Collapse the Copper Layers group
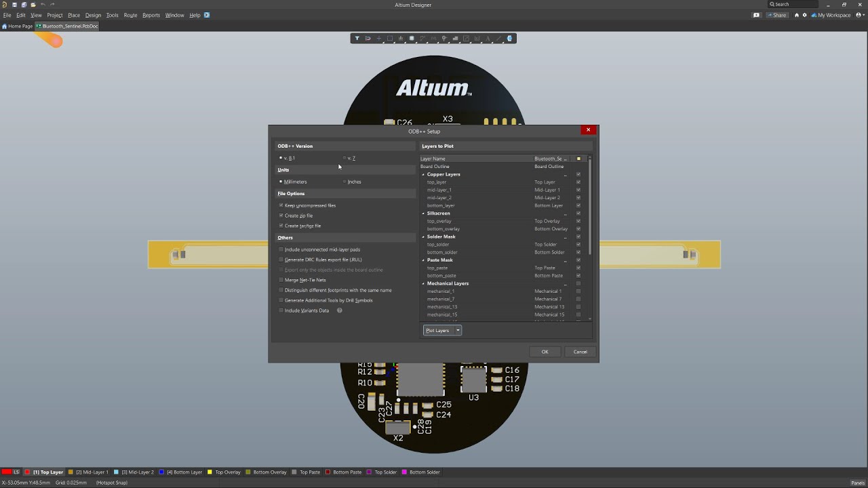 point(424,175)
